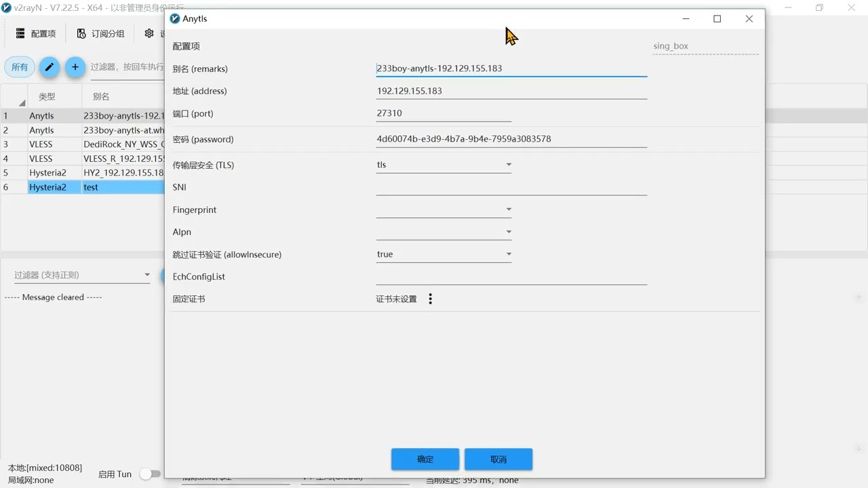The image size is (868, 488).
Task: Close the Anytls dialog window
Action: pos(749,19)
